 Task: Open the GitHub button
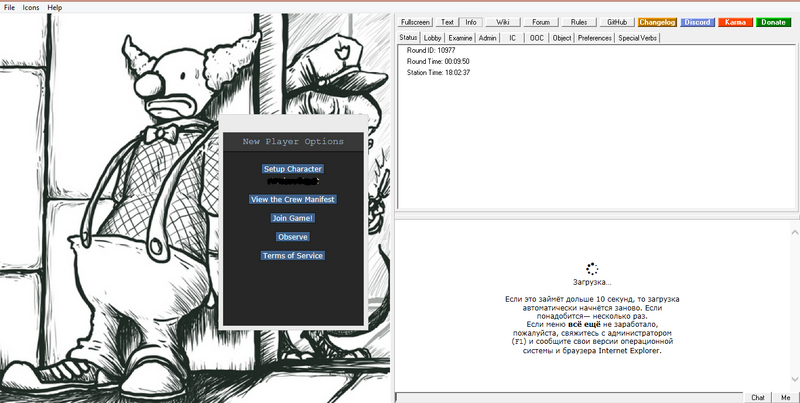click(x=617, y=22)
